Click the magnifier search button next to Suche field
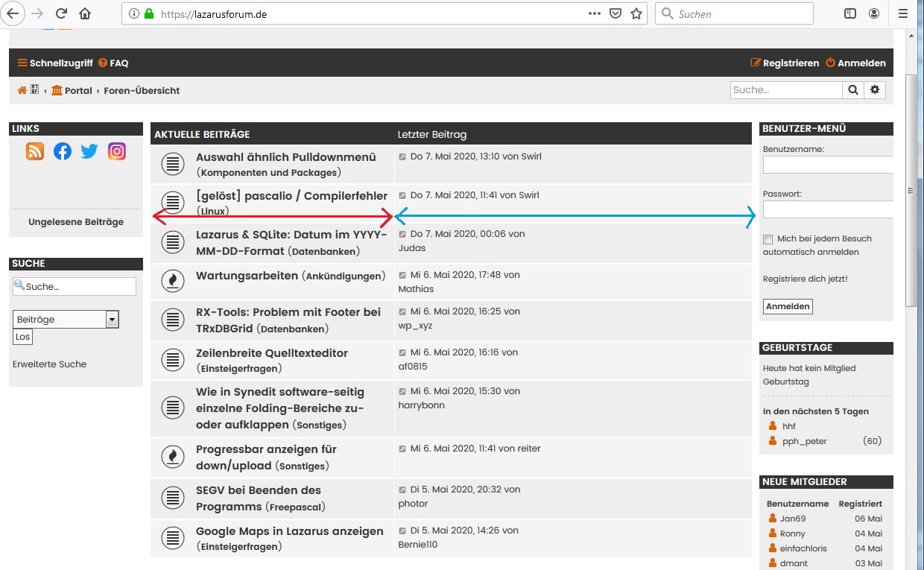Viewport: 924px width, 570px height. (x=853, y=89)
